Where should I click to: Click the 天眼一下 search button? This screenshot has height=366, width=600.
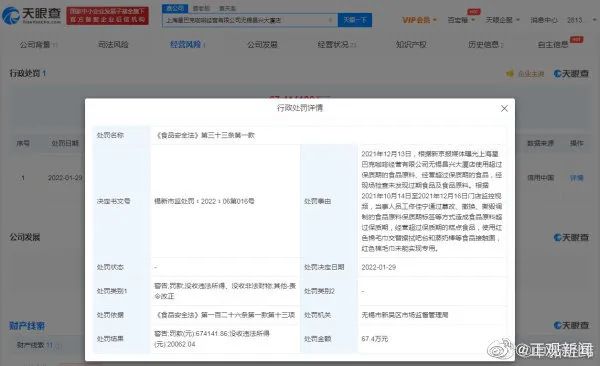click(355, 20)
